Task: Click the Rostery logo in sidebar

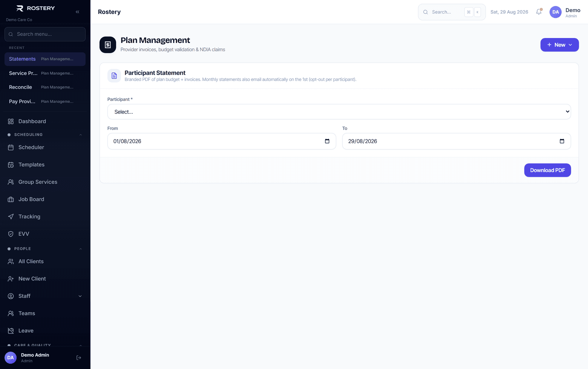Action: click(x=36, y=8)
